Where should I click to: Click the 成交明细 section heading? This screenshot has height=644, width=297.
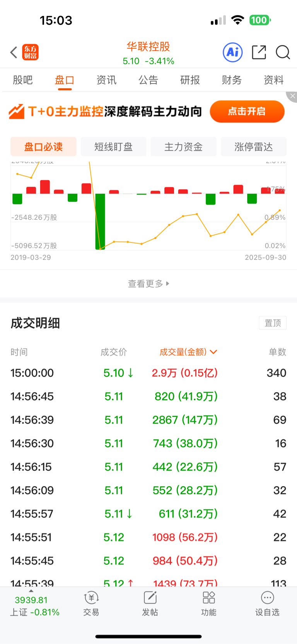[x=35, y=323]
